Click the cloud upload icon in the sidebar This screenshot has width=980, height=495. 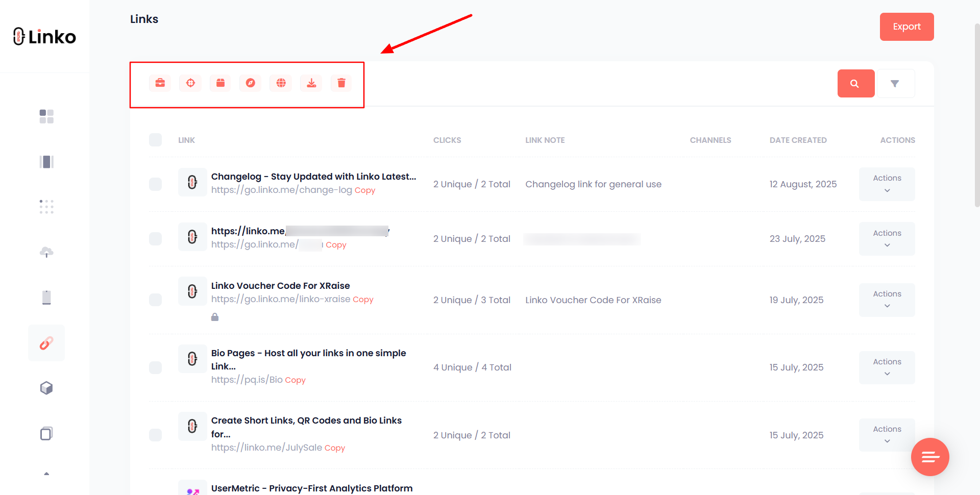tap(46, 252)
